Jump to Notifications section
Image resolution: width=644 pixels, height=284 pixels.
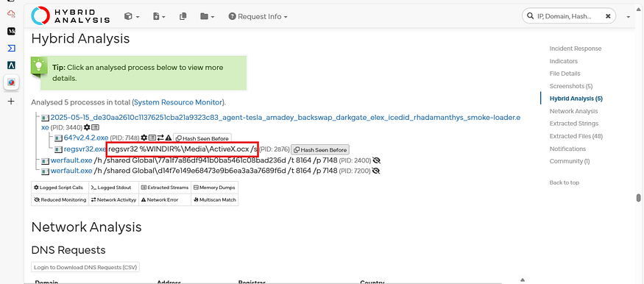(x=567, y=149)
